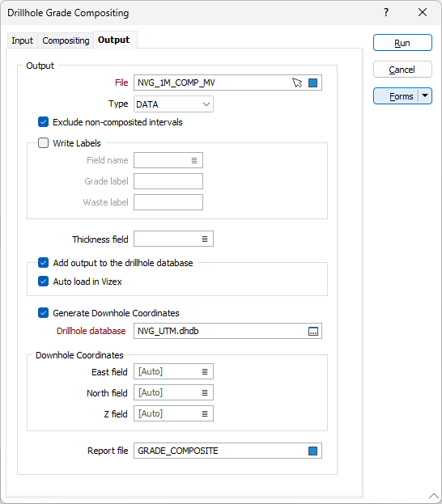Toggle Add output to the drillhole database

[x=43, y=263]
